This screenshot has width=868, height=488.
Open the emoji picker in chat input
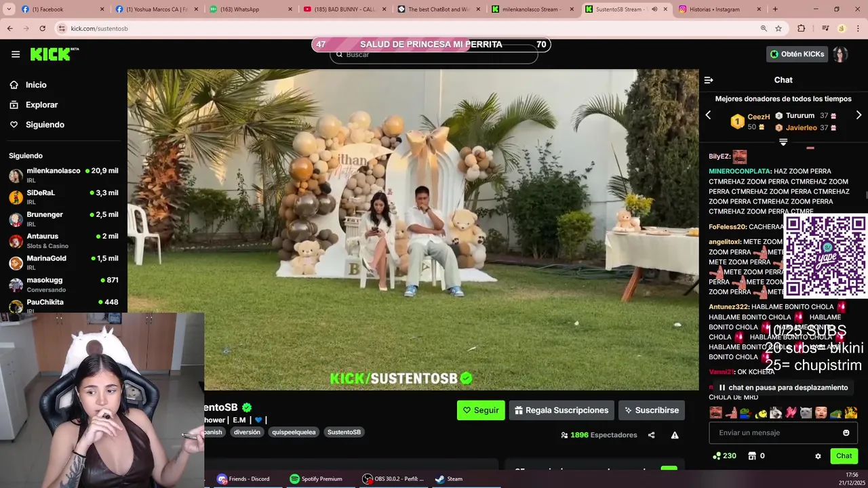click(846, 432)
